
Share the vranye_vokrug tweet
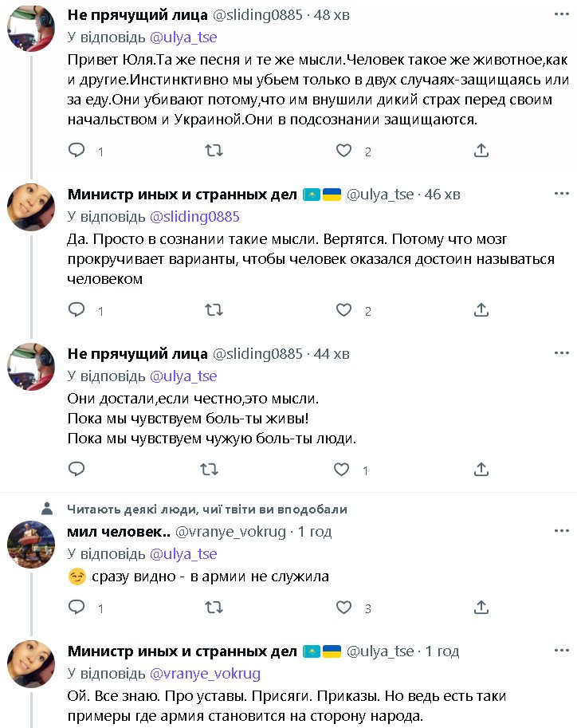[x=481, y=608]
